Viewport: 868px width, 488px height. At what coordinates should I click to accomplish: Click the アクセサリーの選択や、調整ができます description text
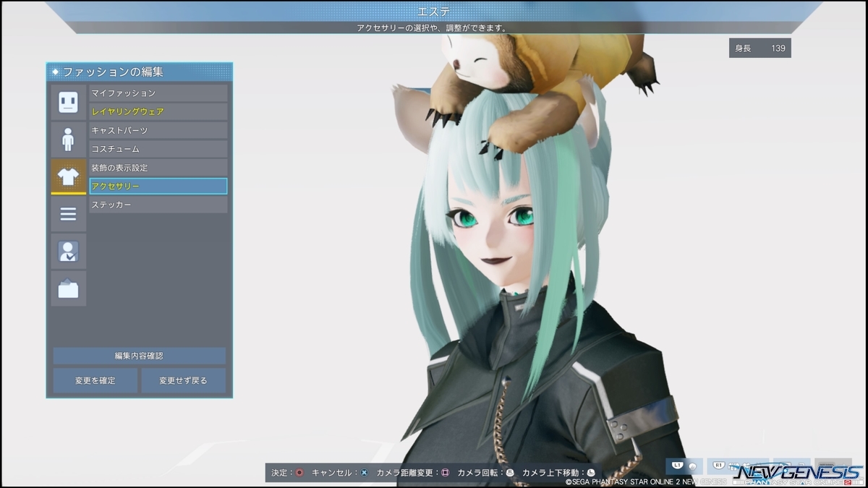[432, 27]
